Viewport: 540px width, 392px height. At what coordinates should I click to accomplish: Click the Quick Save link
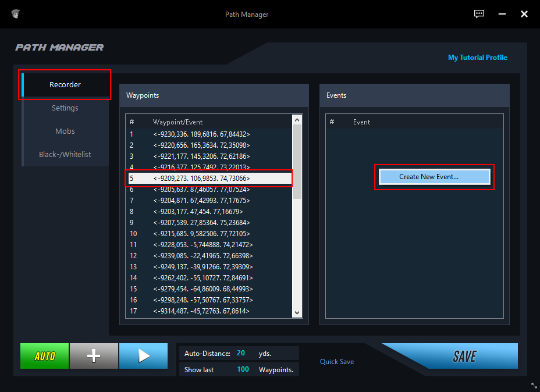click(337, 362)
